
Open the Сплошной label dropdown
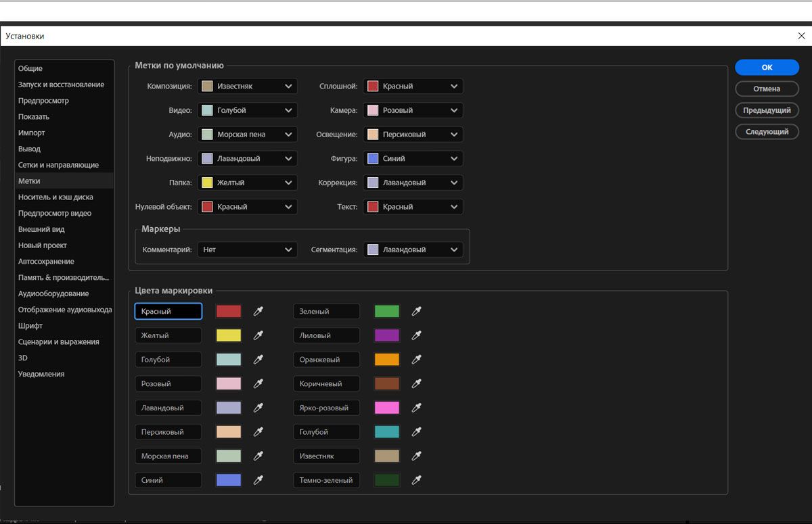coord(413,86)
